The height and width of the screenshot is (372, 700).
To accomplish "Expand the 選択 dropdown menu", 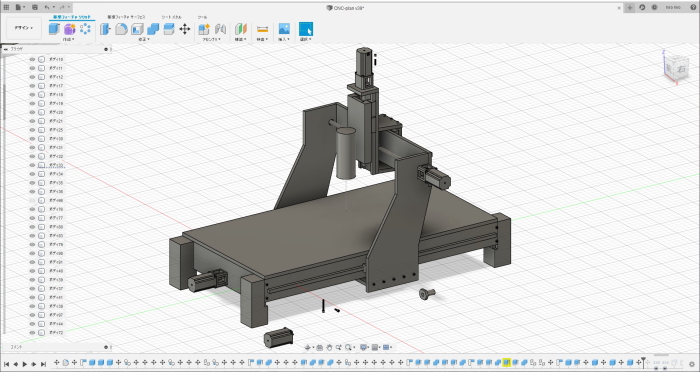I will point(305,39).
